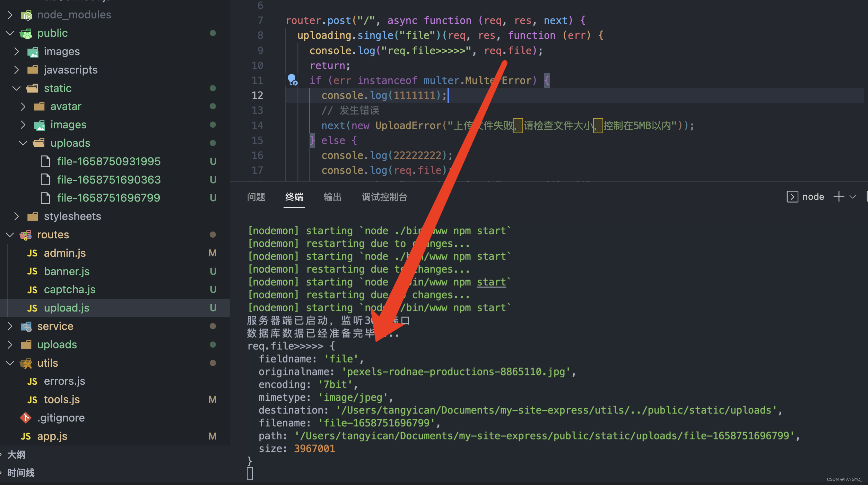Select file-1658750931995 in the uploads folder
Image resolution: width=868 pixels, height=485 pixels.
click(x=108, y=161)
